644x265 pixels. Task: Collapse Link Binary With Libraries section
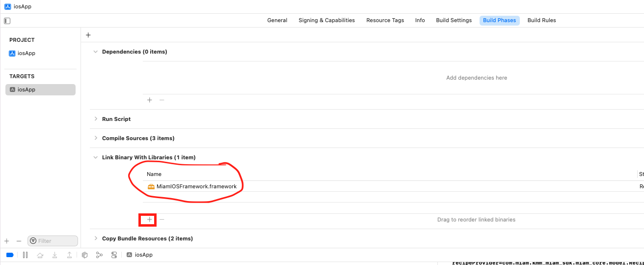95,157
